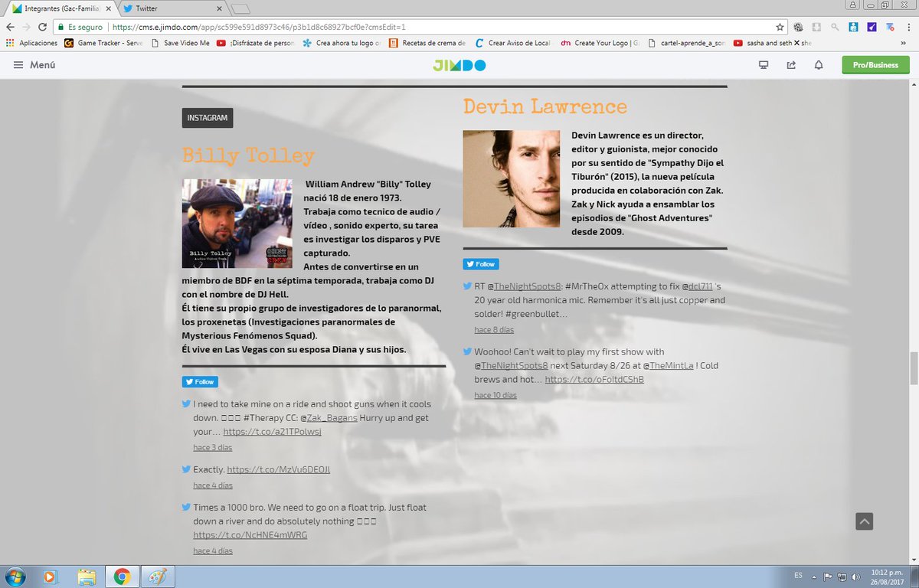Open the '¡Disfrázate de person' YouTube bookmark

pos(255,43)
